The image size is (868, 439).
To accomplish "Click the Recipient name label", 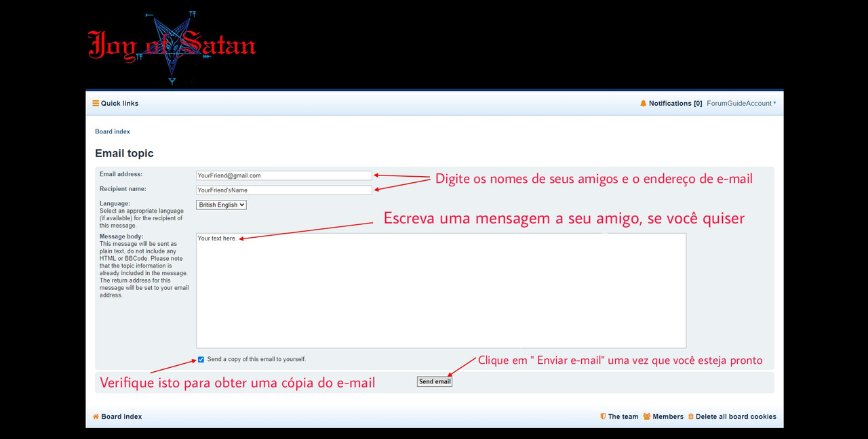I will [123, 189].
